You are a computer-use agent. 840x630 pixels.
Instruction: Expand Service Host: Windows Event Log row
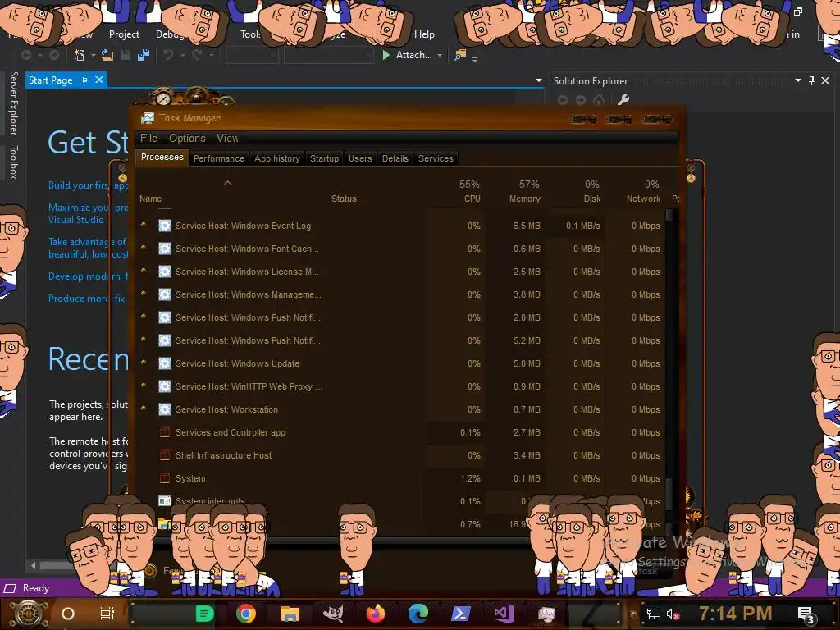point(144,225)
